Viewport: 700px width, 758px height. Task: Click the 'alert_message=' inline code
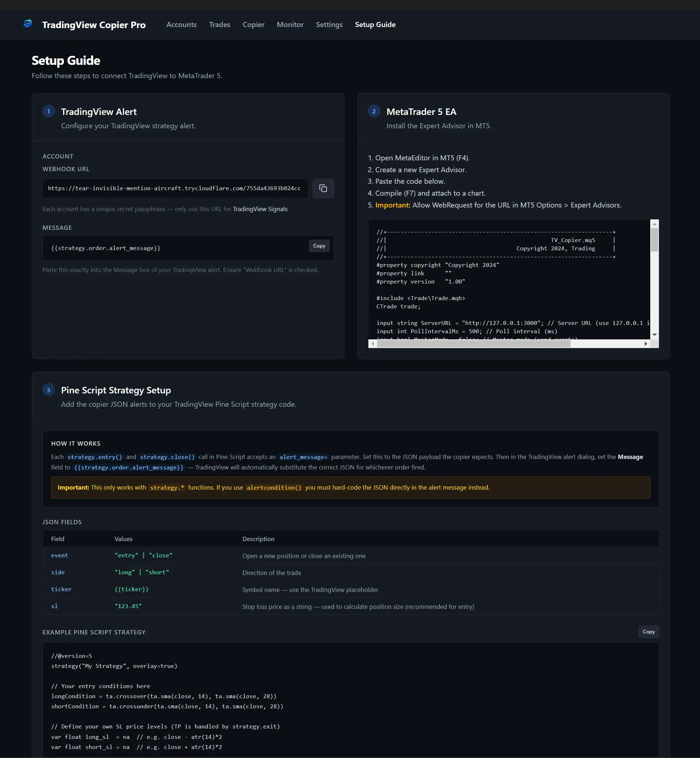tap(303, 457)
